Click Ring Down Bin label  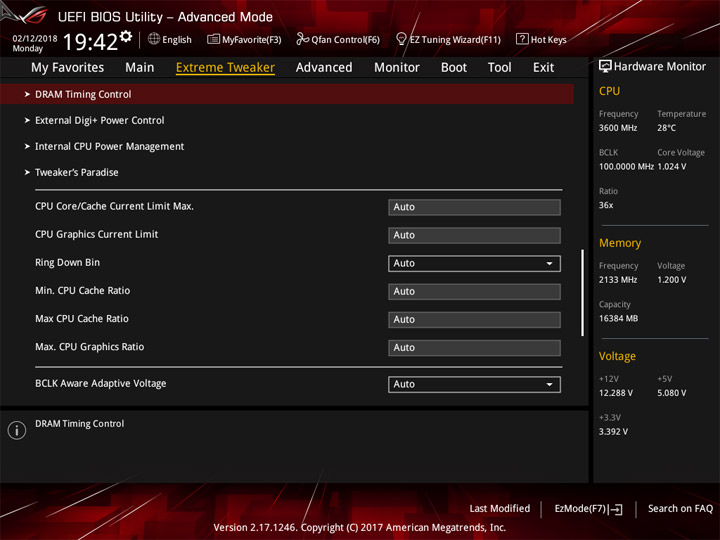(68, 263)
